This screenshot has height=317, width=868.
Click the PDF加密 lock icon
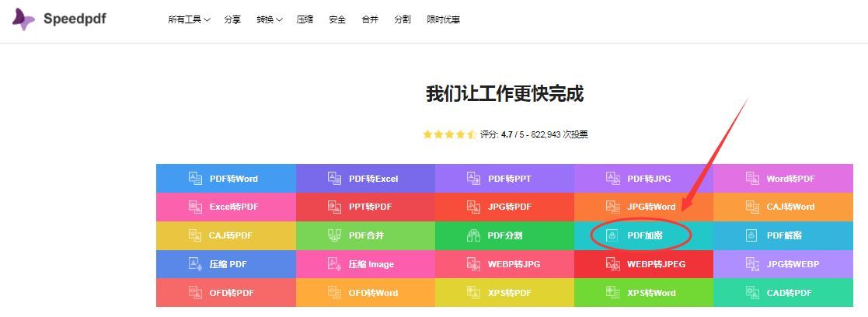tap(612, 235)
